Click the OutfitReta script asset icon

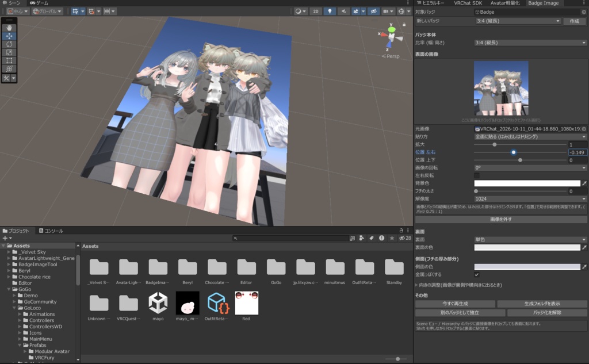(x=217, y=303)
